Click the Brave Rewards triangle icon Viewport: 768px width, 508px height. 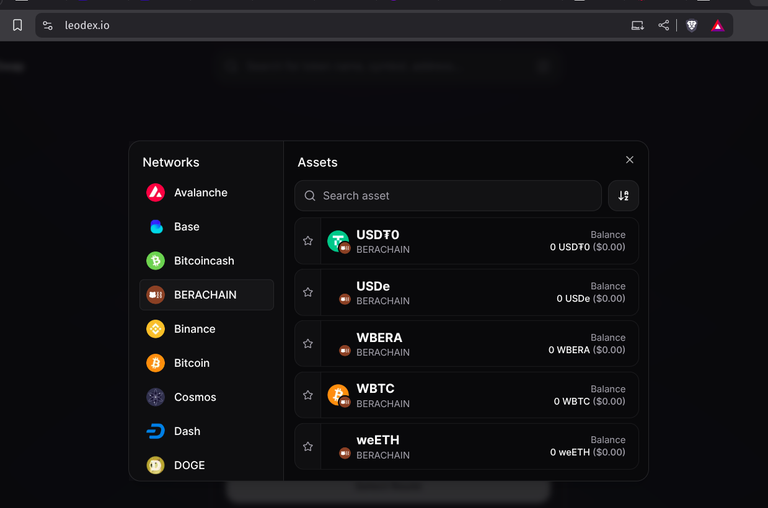(718, 25)
